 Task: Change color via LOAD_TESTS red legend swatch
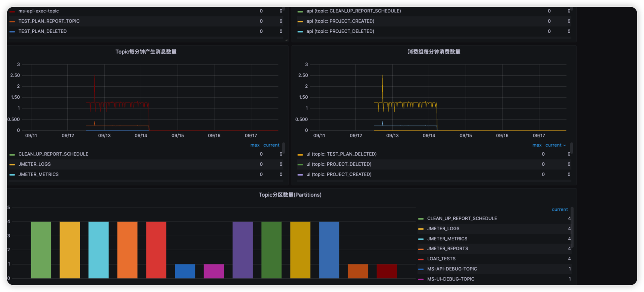click(x=421, y=259)
